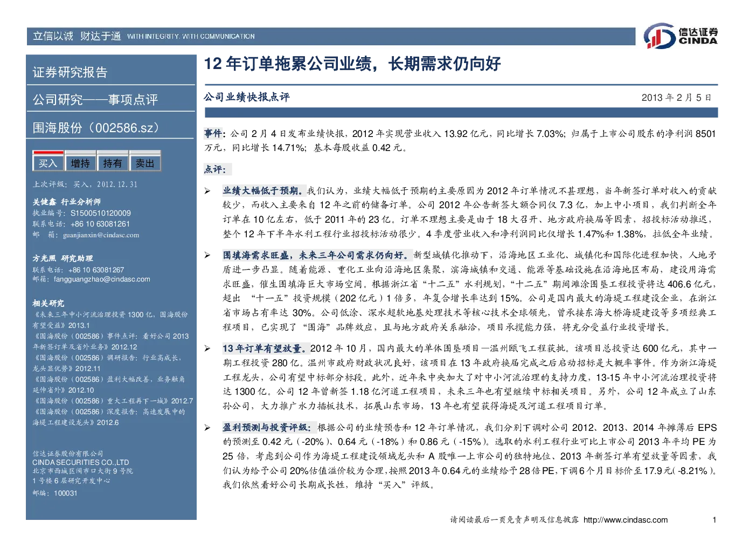This screenshot has height=535, width=756.
Task: Select the 增持 rating box
Action: [80, 162]
